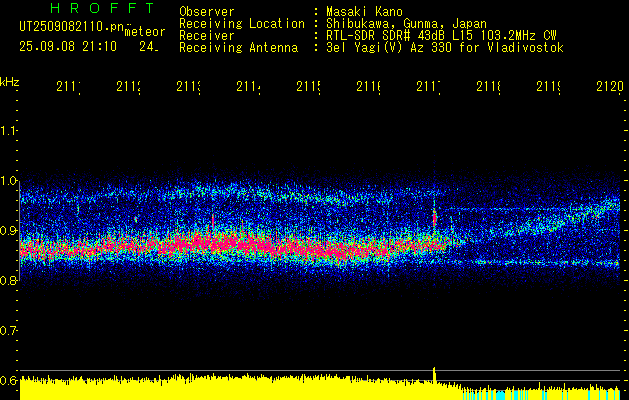Click the timestamp 25.09.08 21:10
629x400 pixels.
click(x=68, y=47)
